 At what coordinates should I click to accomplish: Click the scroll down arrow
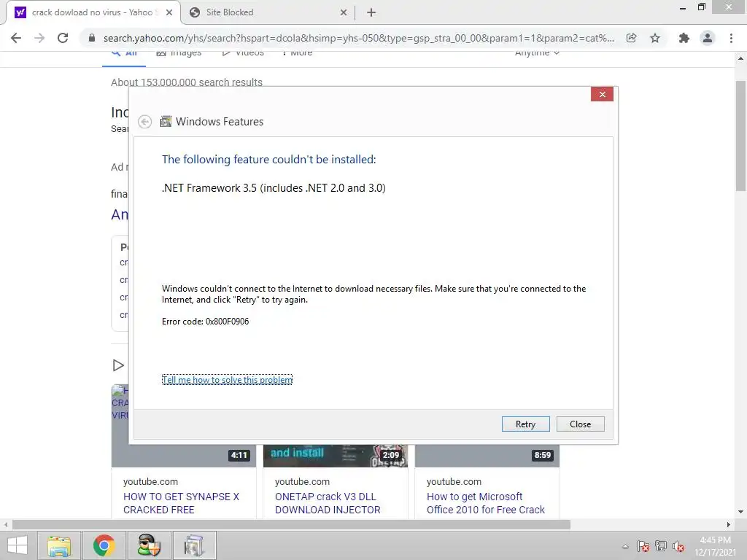coord(740,512)
